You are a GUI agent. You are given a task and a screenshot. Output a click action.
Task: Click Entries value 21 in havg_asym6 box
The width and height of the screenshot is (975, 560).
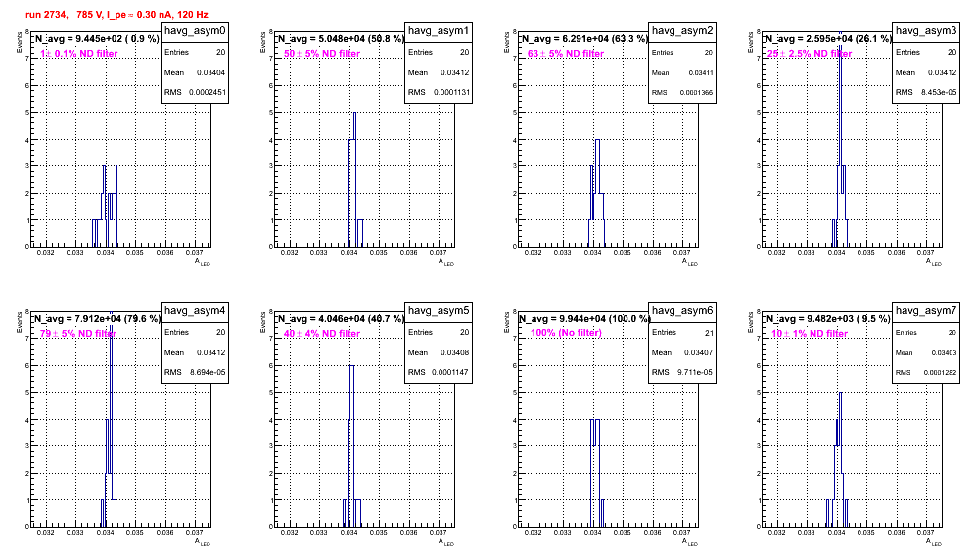[x=710, y=332]
